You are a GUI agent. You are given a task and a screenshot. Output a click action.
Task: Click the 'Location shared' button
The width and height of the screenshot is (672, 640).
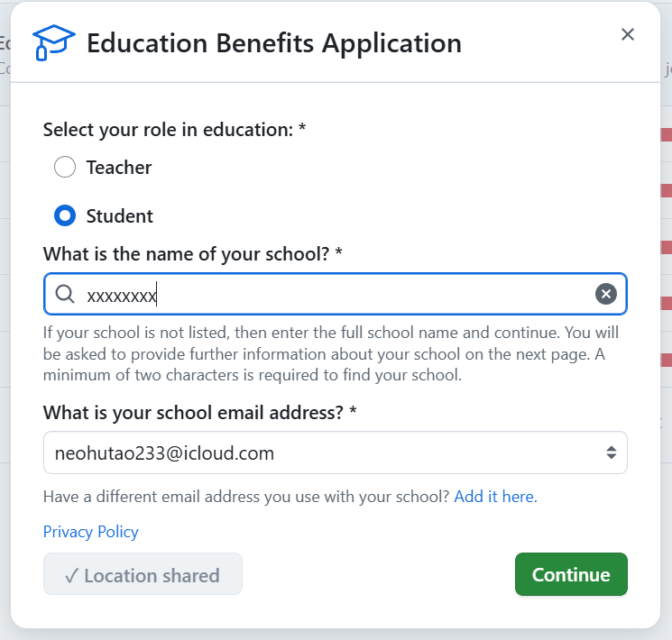(143, 574)
